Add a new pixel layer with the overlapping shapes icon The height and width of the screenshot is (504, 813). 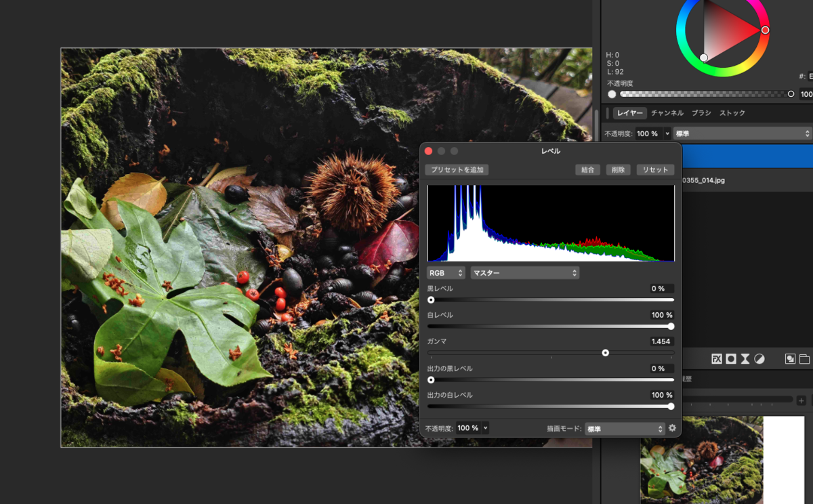click(790, 359)
